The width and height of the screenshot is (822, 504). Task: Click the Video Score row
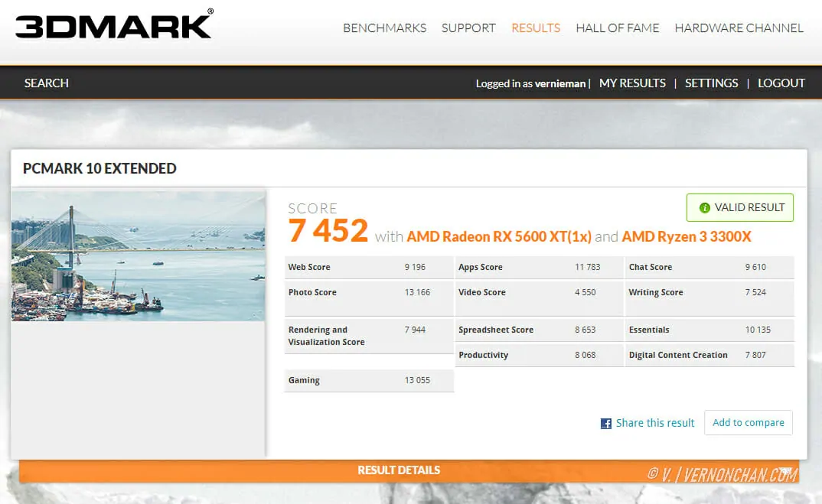pyautogui.click(x=540, y=298)
